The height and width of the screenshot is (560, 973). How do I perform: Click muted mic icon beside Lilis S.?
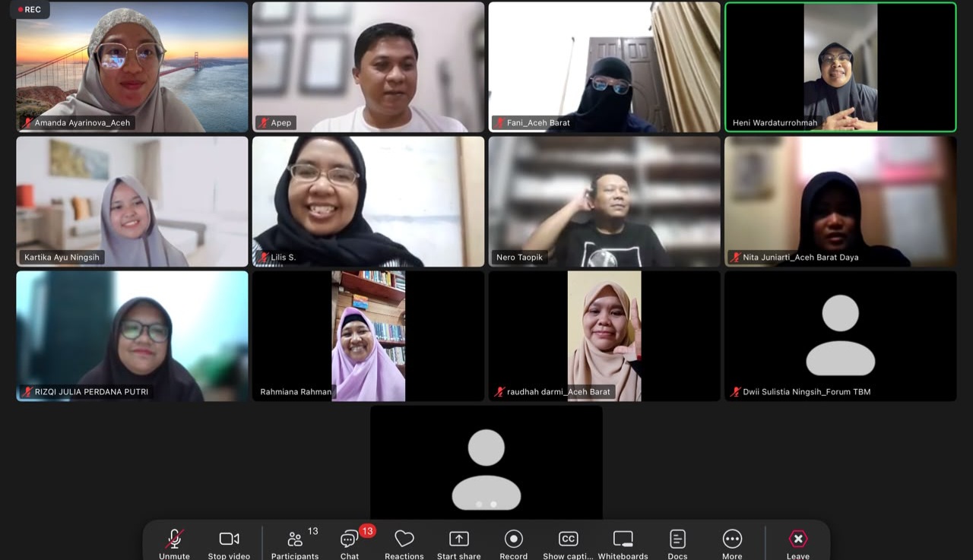(x=264, y=257)
